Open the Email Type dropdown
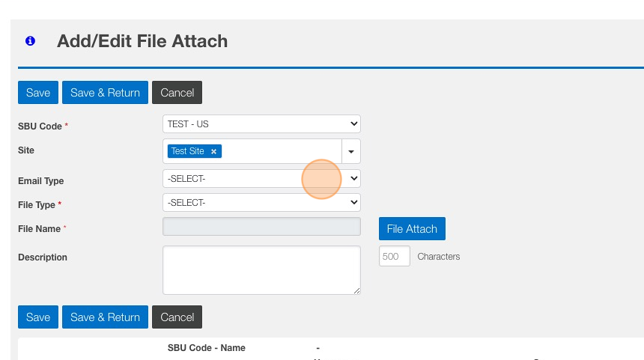 261,178
